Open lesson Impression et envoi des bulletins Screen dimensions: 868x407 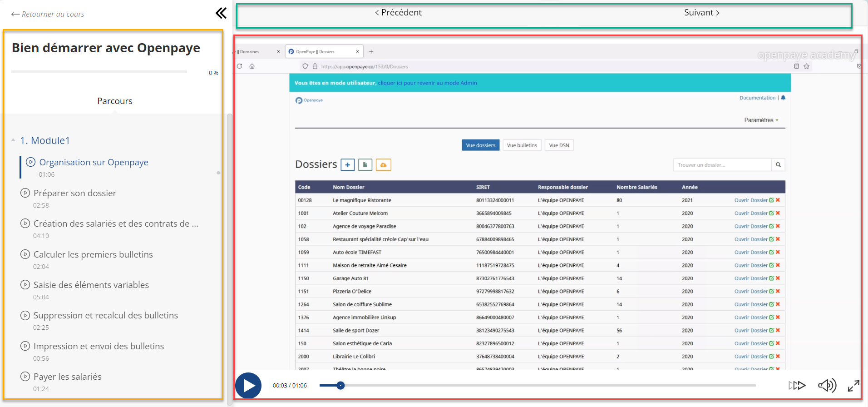pyautogui.click(x=99, y=346)
